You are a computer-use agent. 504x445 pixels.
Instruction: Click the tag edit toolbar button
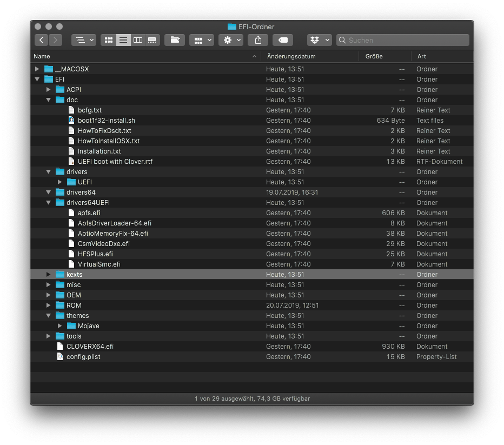tap(283, 40)
